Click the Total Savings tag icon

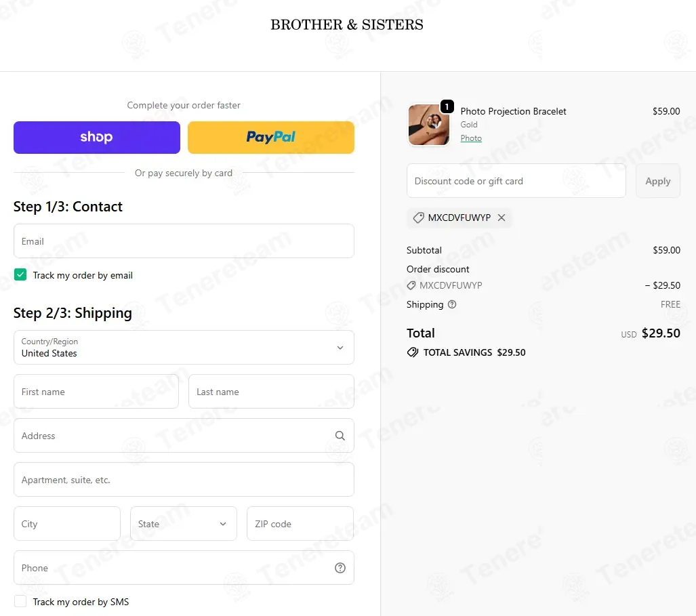tap(413, 352)
